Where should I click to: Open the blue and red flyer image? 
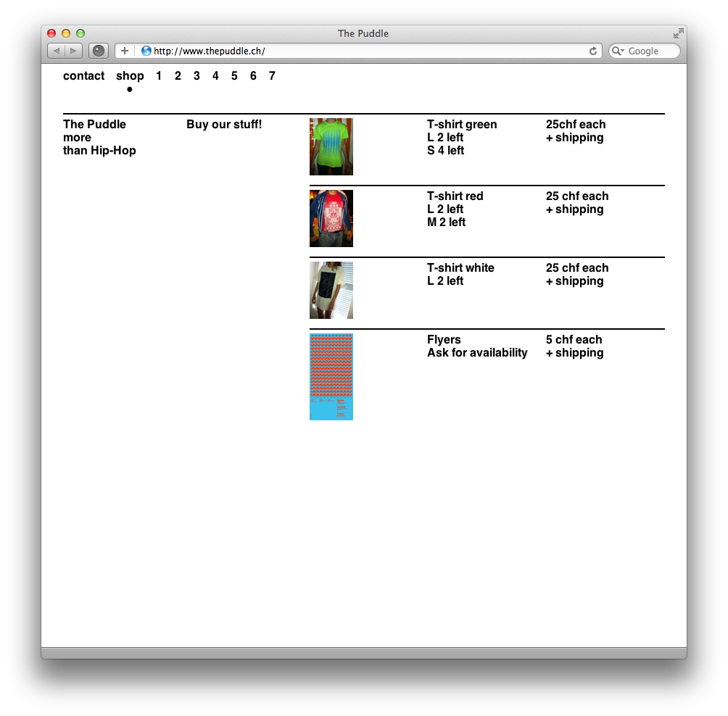click(x=331, y=376)
